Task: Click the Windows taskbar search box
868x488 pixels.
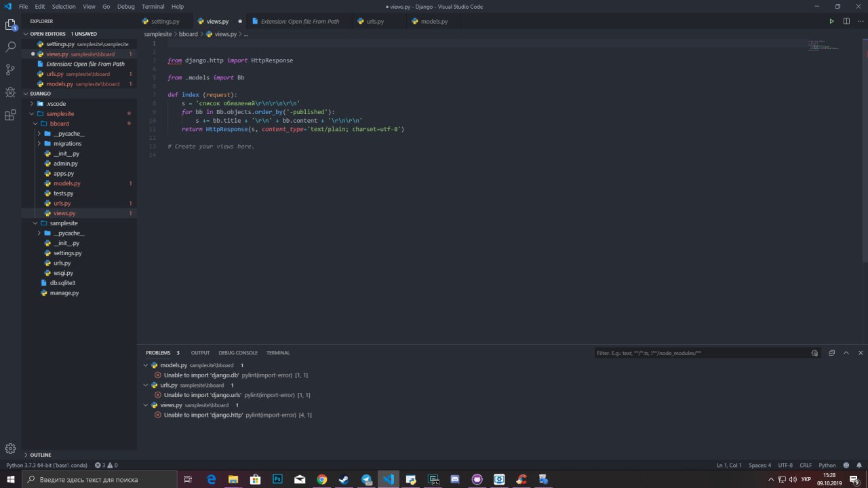Action: (x=99, y=479)
